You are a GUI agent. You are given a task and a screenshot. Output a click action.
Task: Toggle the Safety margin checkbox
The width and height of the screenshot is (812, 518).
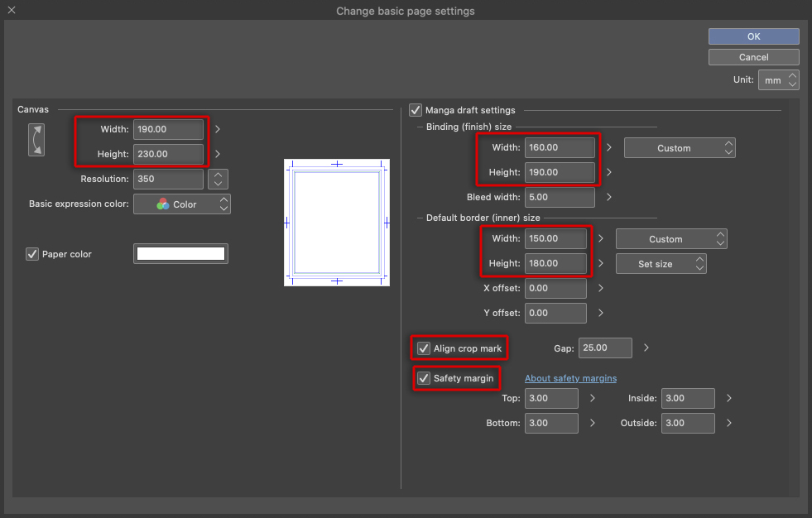tap(424, 378)
